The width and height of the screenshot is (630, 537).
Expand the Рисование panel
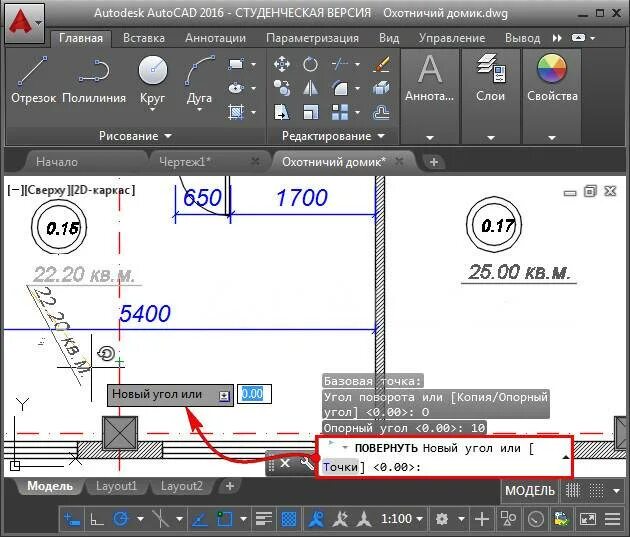pyautogui.click(x=135, y=136)
